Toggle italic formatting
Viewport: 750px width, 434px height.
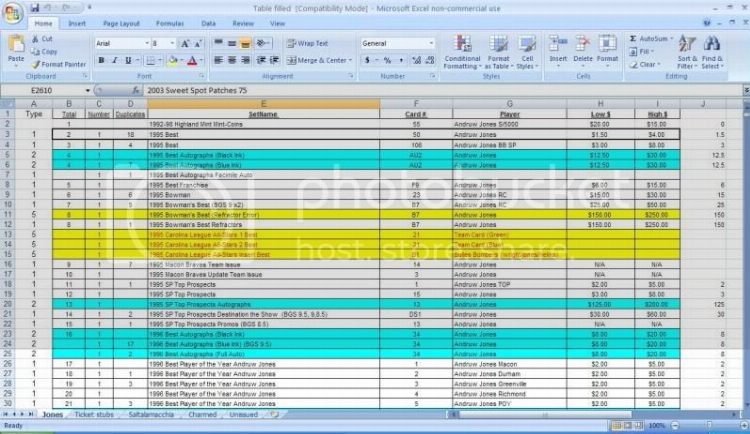114,60
